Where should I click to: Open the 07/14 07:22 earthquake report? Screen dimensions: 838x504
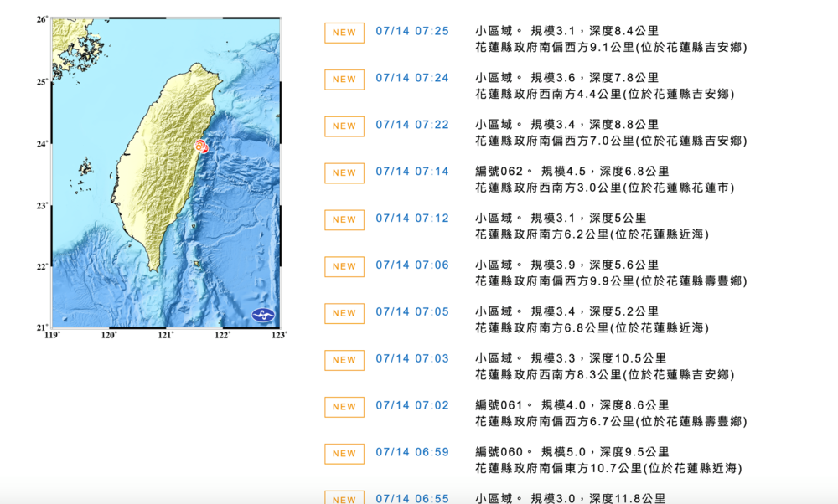[412, 124]
